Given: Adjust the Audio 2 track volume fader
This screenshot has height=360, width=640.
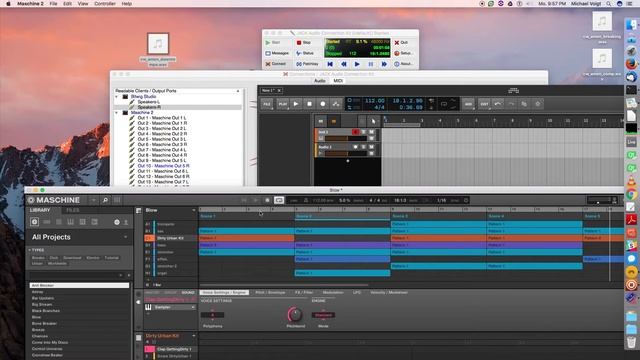Looking at the screenshot, I should point(346,153).
